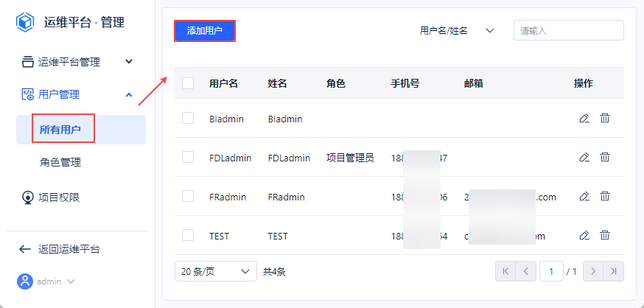
Task: Open the 角色管理 menu item
Action: click(60, 162)
